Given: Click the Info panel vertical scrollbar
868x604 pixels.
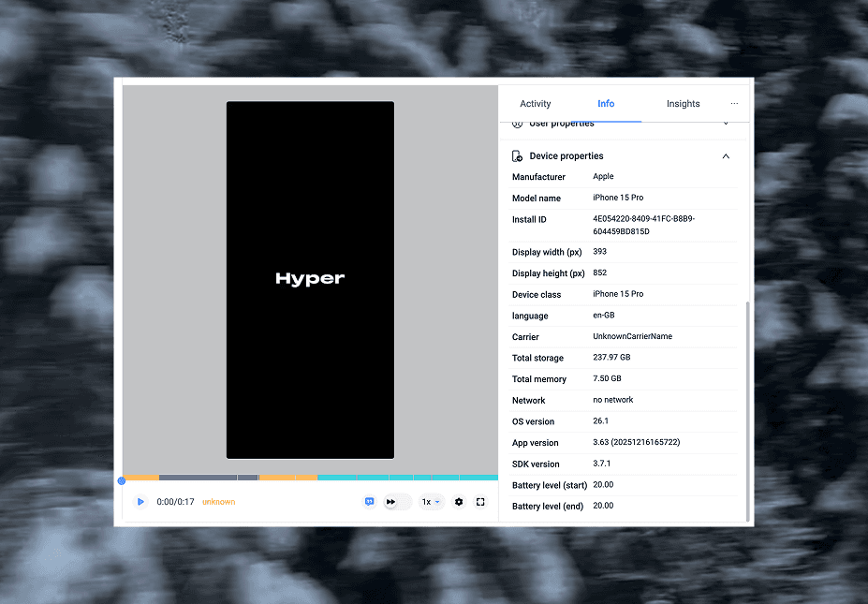Looking at the screenshot, I should tap(748, 411).
